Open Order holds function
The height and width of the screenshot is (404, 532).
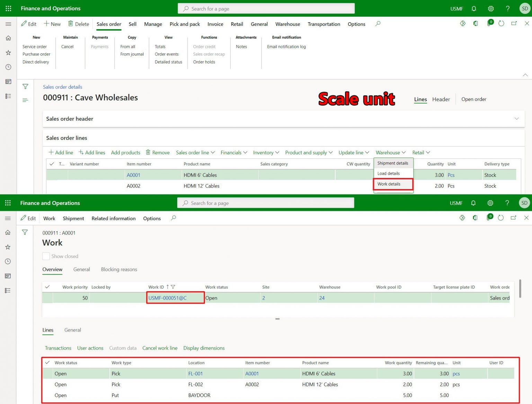click(204, 62)
